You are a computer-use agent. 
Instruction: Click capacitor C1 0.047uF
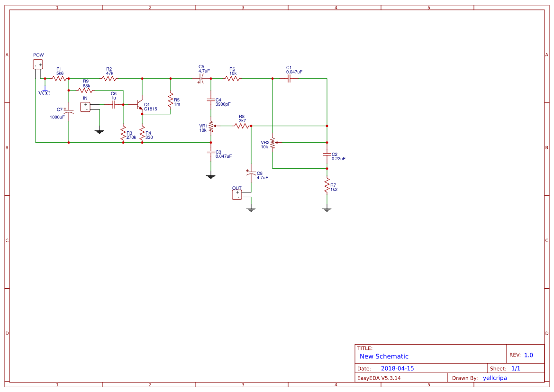point(289,78)
